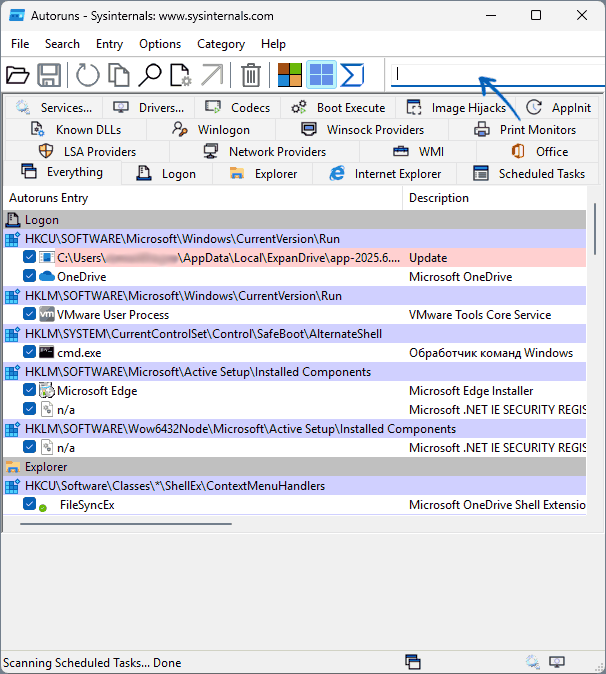
Task: Select the HKLM\SOFTWARE\Microsoft\Windows\CurrentVersion\Run registry row
Action: tap(295, 296)
